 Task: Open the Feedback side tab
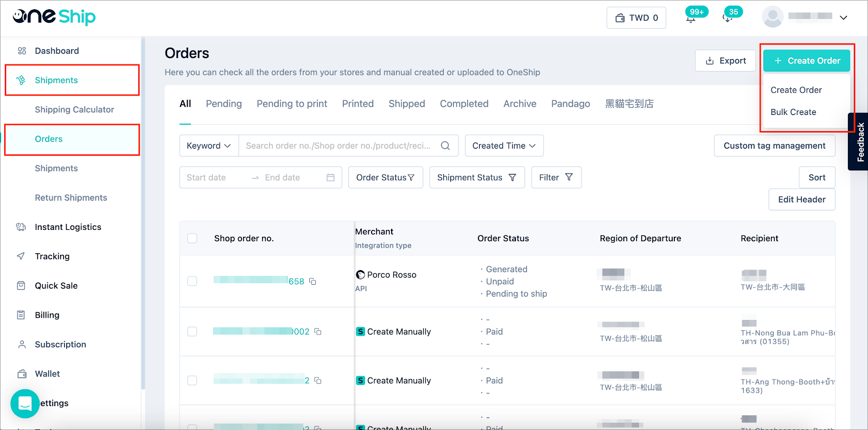[859, 142]
